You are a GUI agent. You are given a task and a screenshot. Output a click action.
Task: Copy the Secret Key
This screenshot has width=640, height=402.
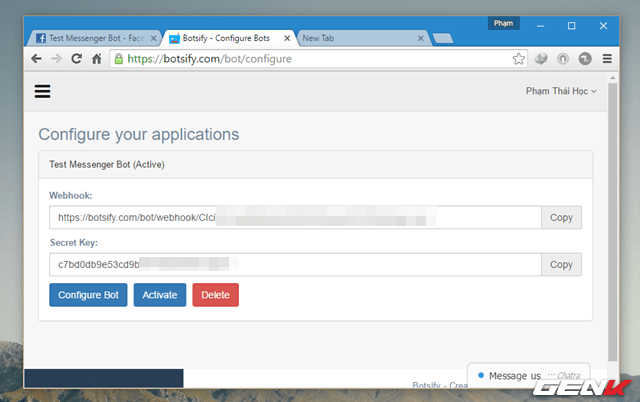click(561, 264)
